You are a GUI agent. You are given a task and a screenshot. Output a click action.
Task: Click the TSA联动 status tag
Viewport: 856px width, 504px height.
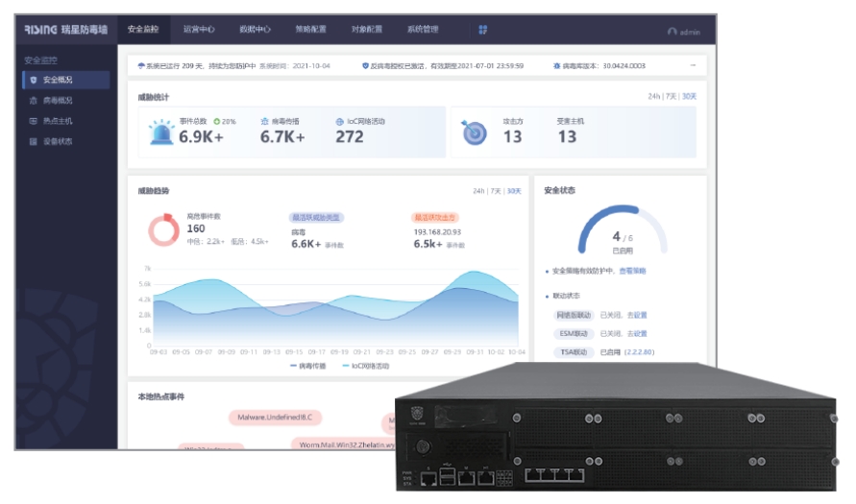pos(574,352)
